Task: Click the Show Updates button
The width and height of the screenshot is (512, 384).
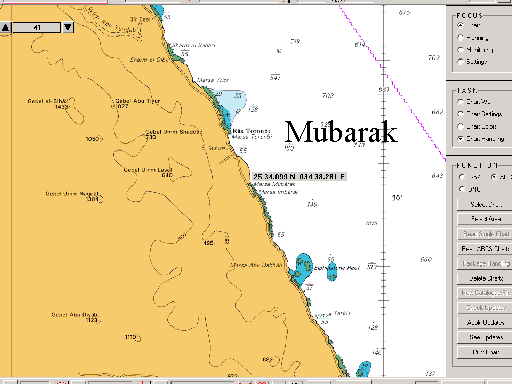Action: (485, 337)
